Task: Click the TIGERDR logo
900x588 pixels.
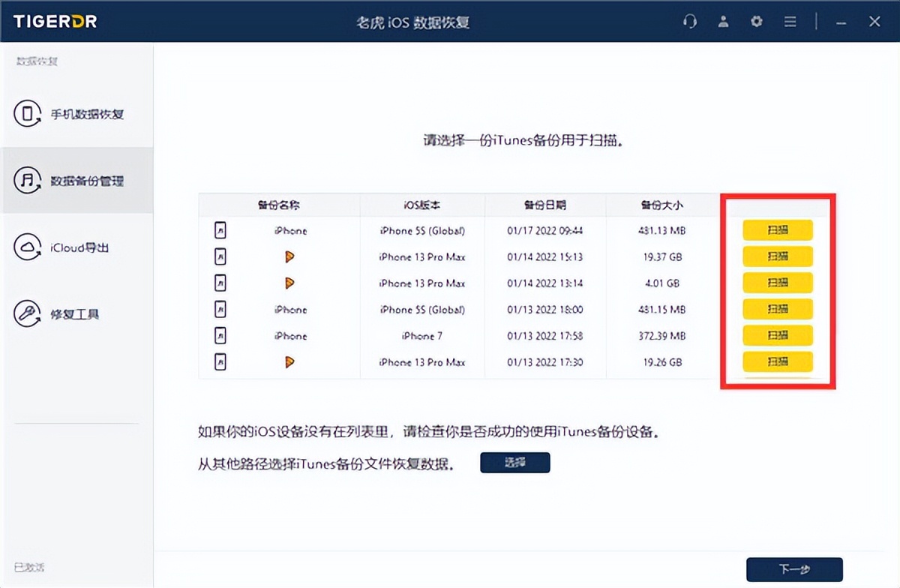Action: [x=54, y=21]
